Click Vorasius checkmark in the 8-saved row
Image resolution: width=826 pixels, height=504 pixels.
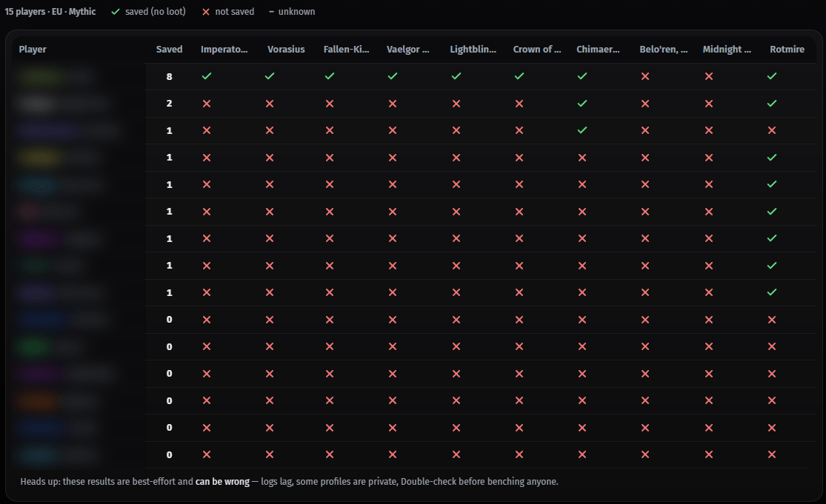point(270,76)
